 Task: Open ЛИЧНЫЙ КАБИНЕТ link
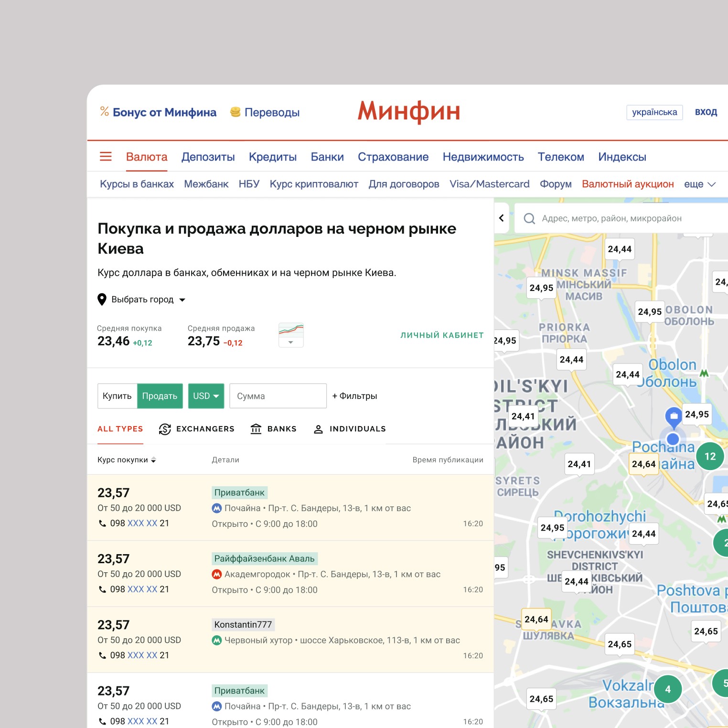point(442,335)
